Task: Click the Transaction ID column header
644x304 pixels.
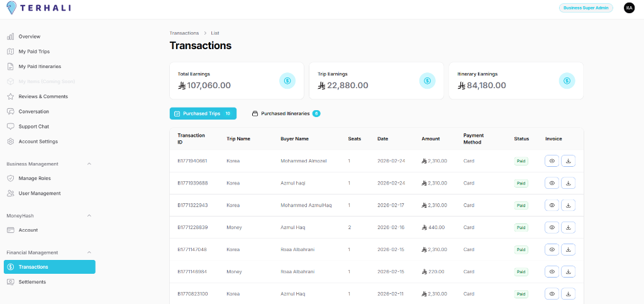Action: pos(191,138)
